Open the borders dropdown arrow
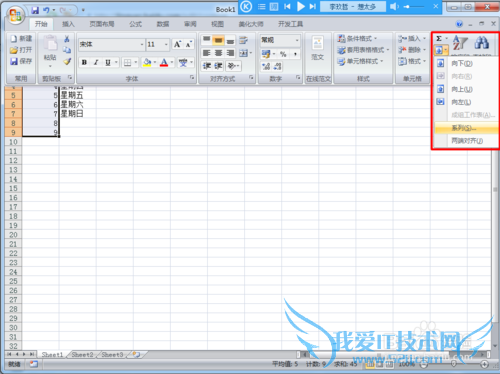Screen dimensions: 500x374 pos(136,62)
